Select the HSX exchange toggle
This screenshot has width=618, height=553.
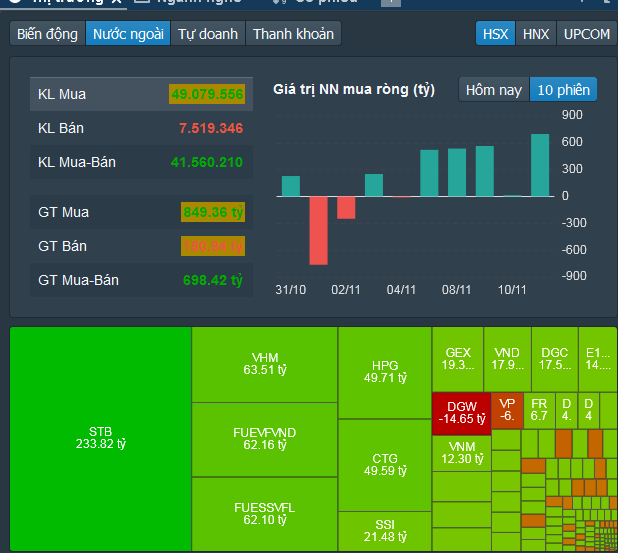click(x=495, y=34)
